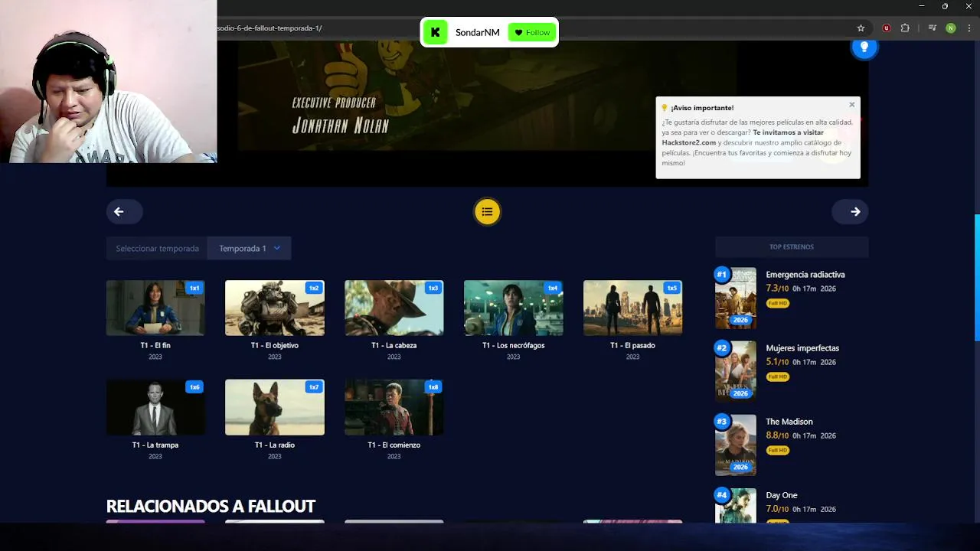Click the Emergencia radiactiva poster

click(736, 298)
